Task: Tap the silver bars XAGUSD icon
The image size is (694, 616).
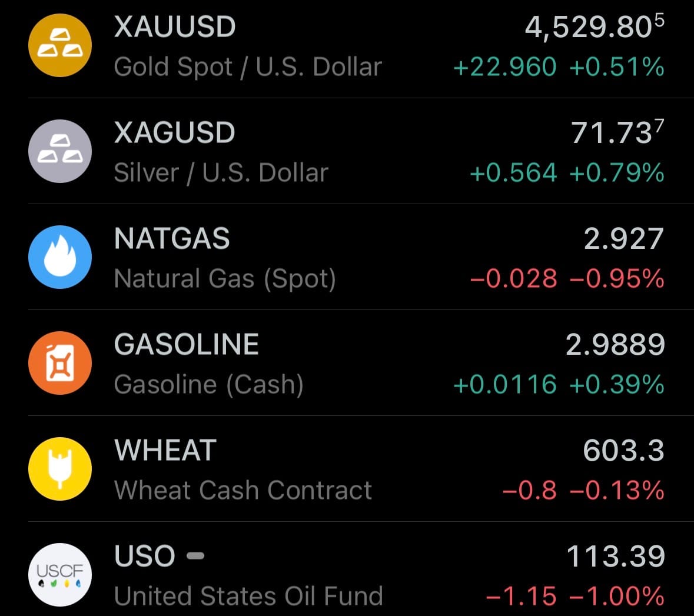Action: click(60, 151)
